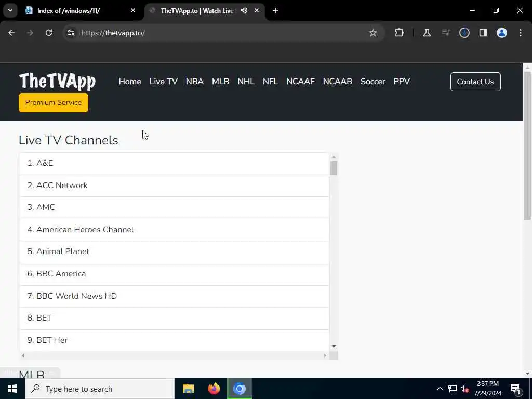The height and width of the screenshot is (399, 532).
Task: Click the browser forward arrow
Action: tap(30, 33)
